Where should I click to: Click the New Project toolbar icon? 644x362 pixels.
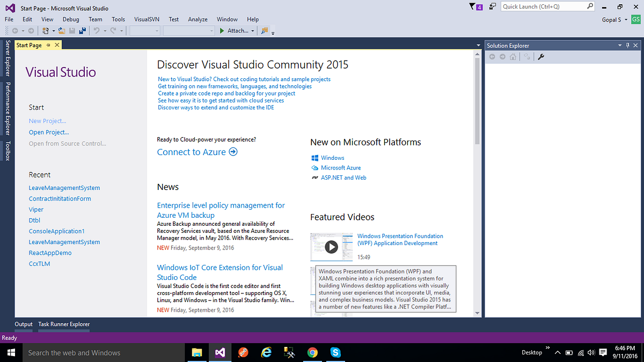coord(46,31)
